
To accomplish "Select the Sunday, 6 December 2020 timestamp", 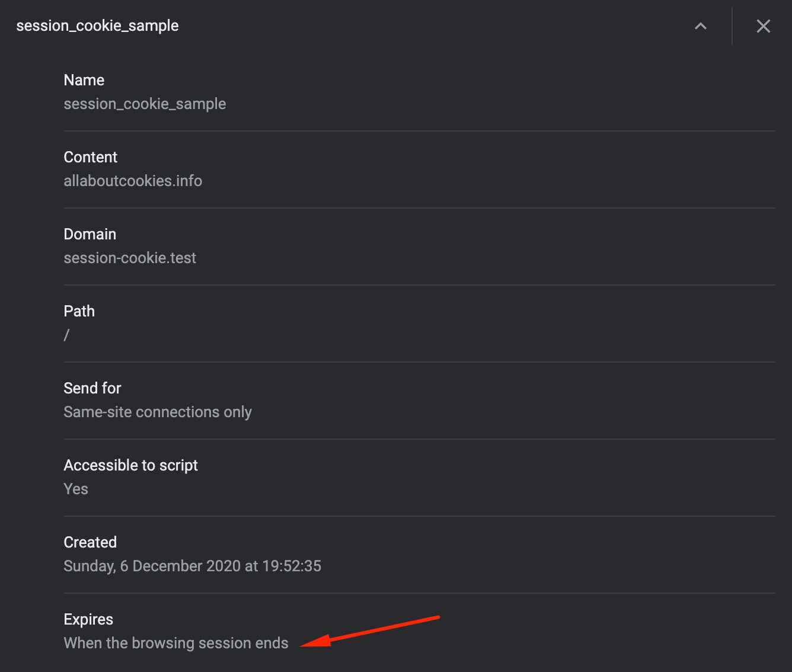I will click(x=192, y=566).
